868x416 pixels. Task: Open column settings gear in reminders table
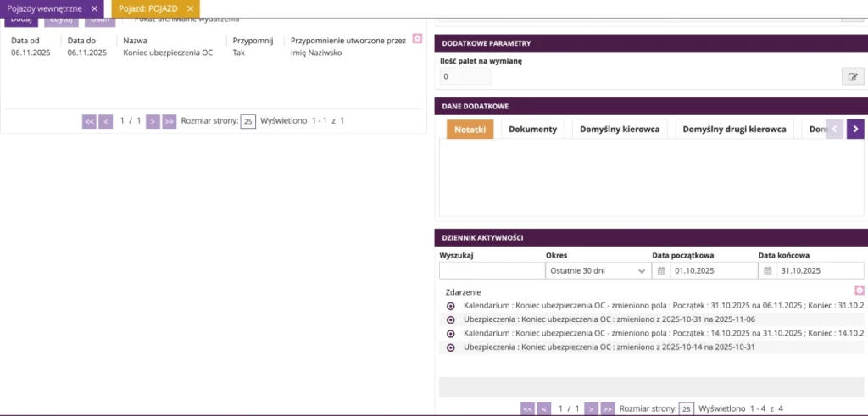point(417,39)
